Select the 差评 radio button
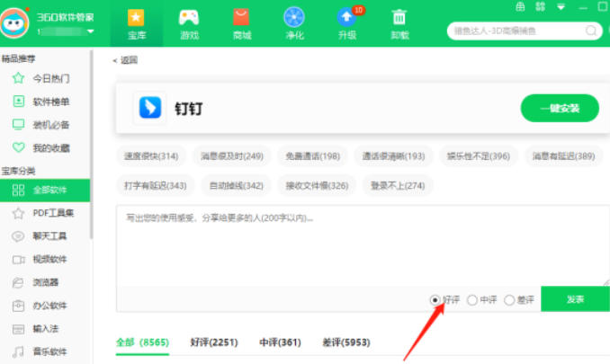 click(509, 300)
